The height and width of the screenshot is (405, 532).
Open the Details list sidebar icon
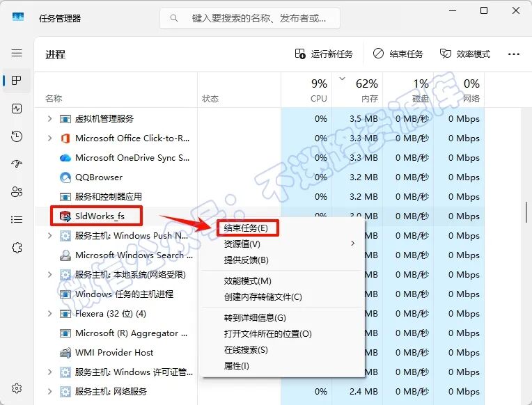coord(17,220)
